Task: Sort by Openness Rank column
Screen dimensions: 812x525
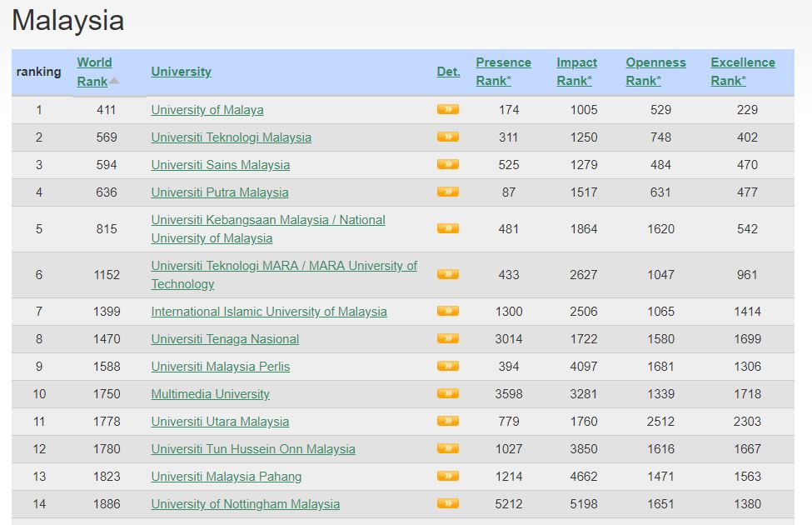Action: tap(655, 72)
